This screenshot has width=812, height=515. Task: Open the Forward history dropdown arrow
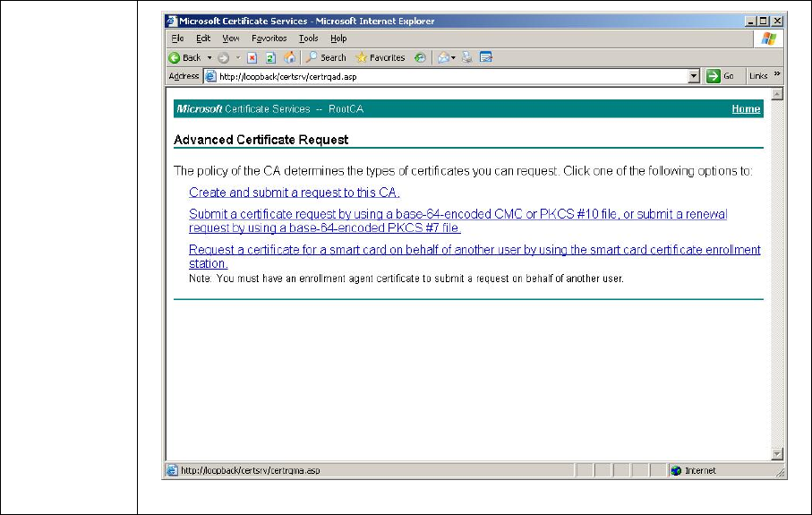238,57
